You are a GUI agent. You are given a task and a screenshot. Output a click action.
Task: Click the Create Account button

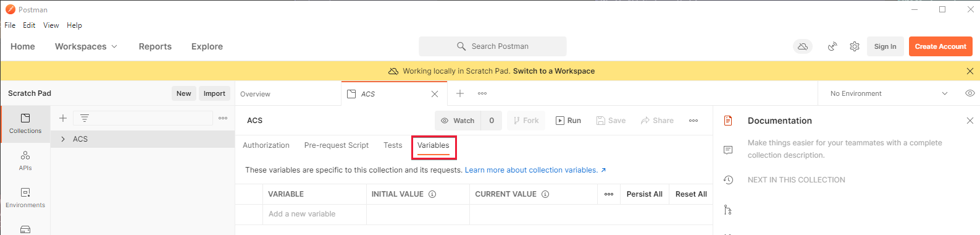coord(940,46)
